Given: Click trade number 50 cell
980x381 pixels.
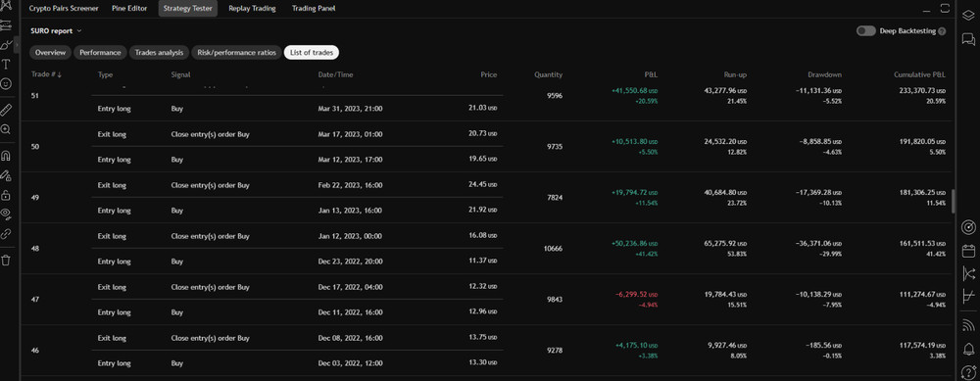Looking at the screenshot, I should 35,147.
